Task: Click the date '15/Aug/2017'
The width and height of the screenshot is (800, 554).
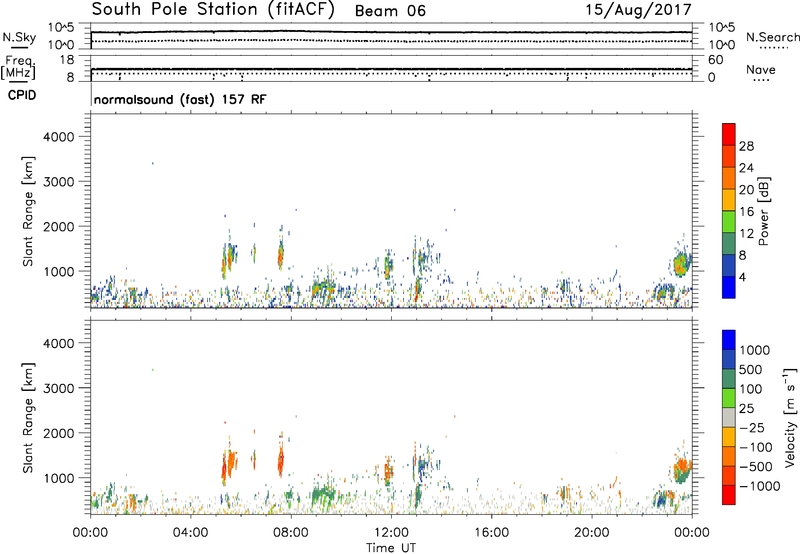Action: point(638,9)
